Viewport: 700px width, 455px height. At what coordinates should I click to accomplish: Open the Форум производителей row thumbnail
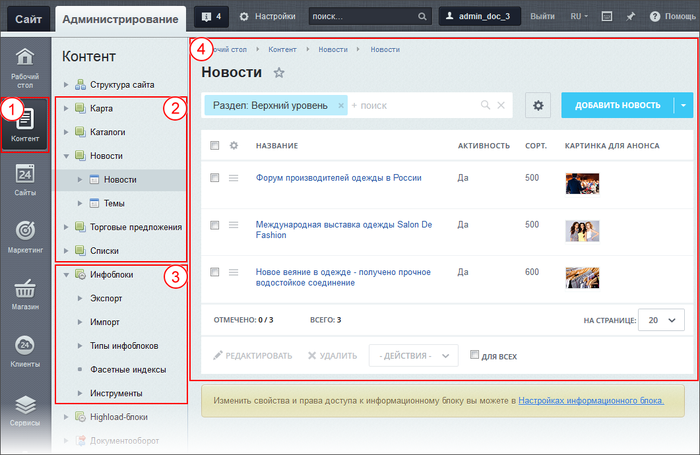(582, 184)
